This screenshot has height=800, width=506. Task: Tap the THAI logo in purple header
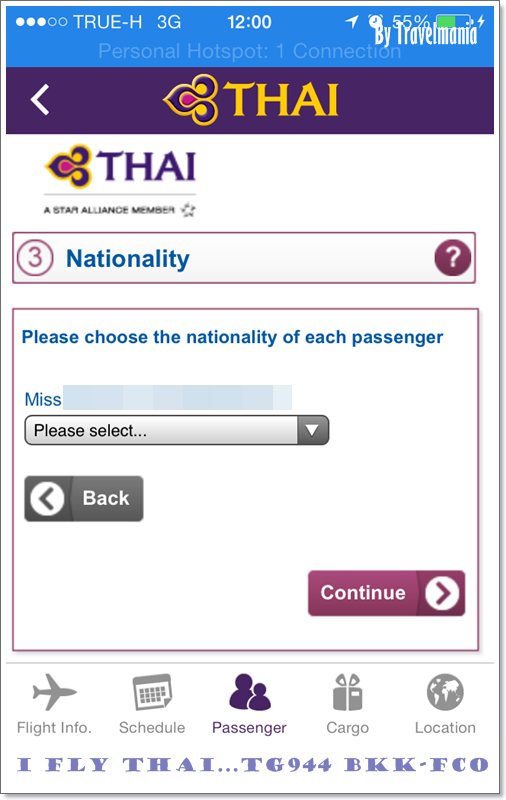(x=250, y=99)
